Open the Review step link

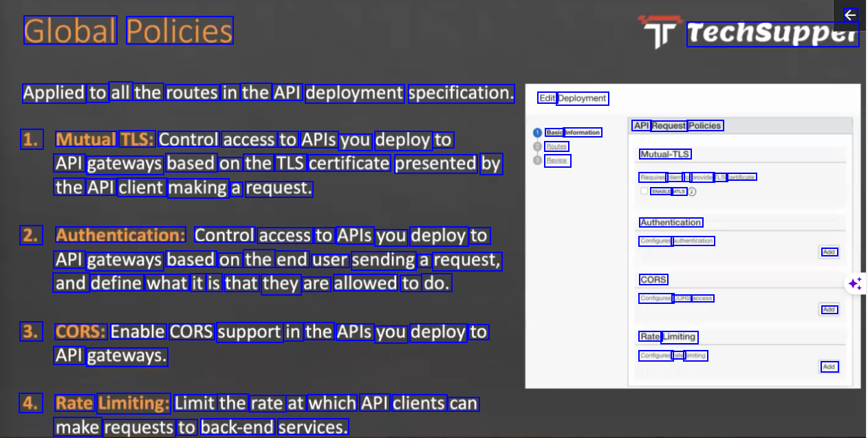[x=557, y=160]
